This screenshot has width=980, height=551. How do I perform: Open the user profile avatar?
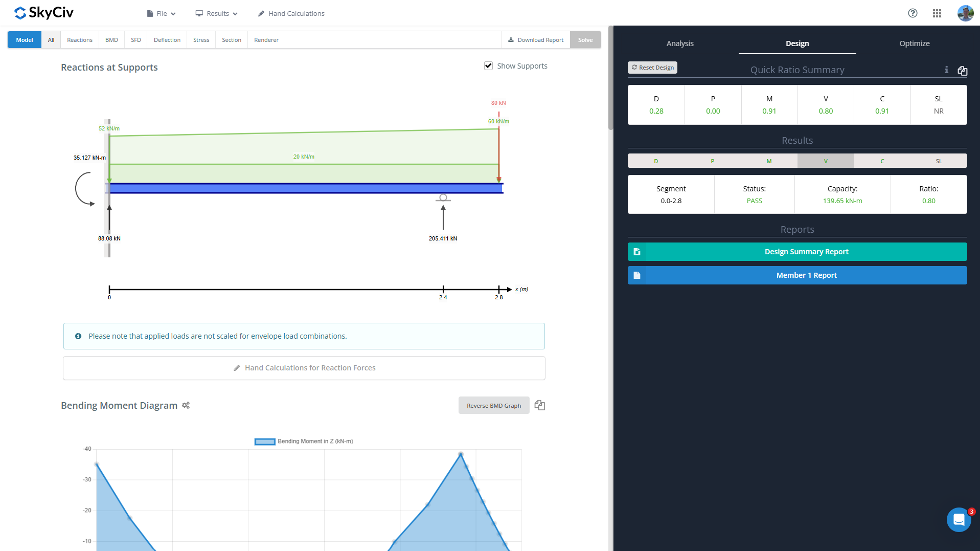(x=965, y=13)
